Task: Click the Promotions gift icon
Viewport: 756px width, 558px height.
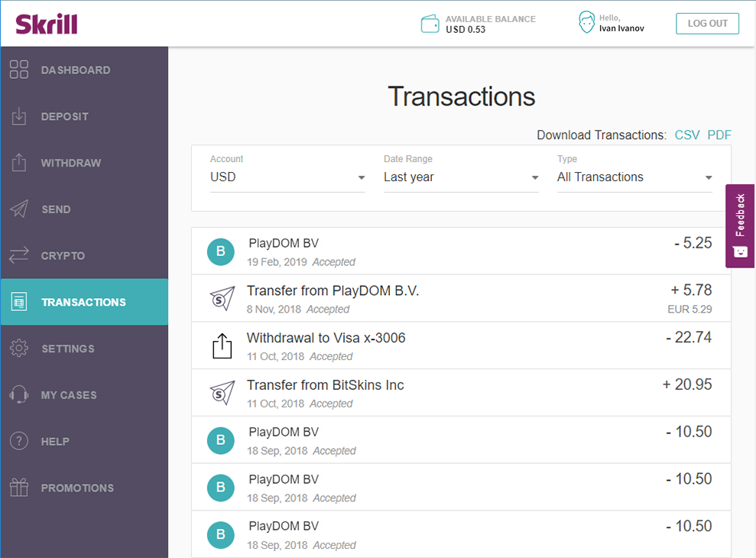Action: tap(19, 488)
